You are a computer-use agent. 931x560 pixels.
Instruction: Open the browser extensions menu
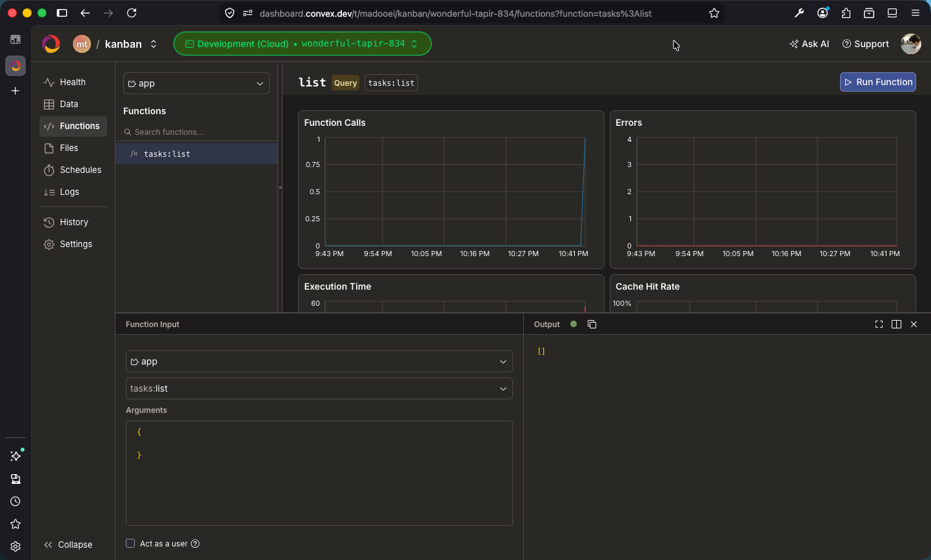point(846,13)
